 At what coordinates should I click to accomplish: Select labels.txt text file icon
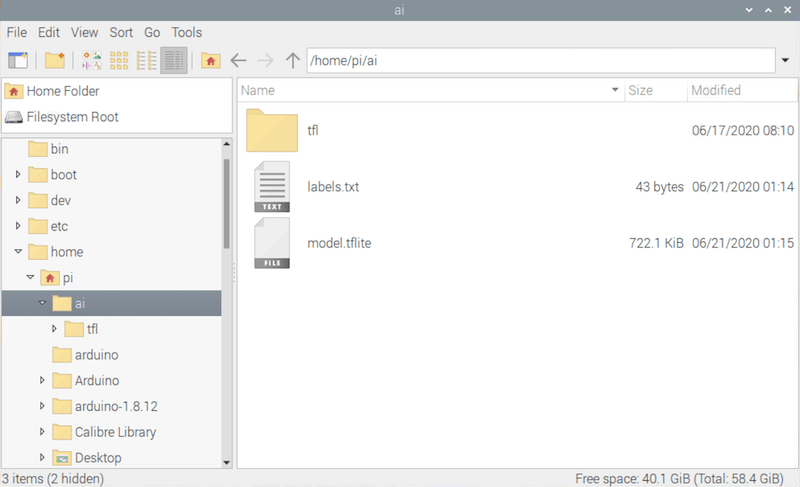click(x=272, y=187)
